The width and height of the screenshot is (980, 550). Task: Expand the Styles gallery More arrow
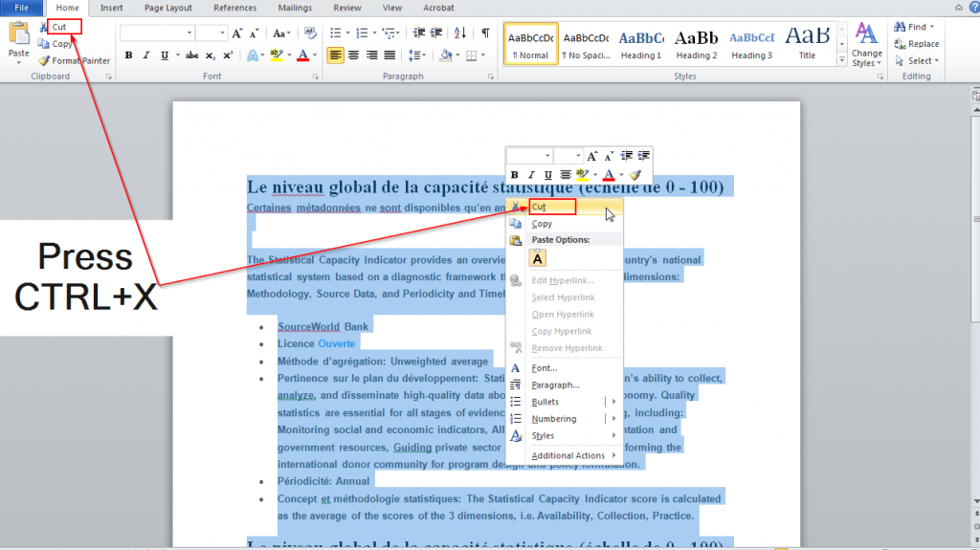(842, 59)
